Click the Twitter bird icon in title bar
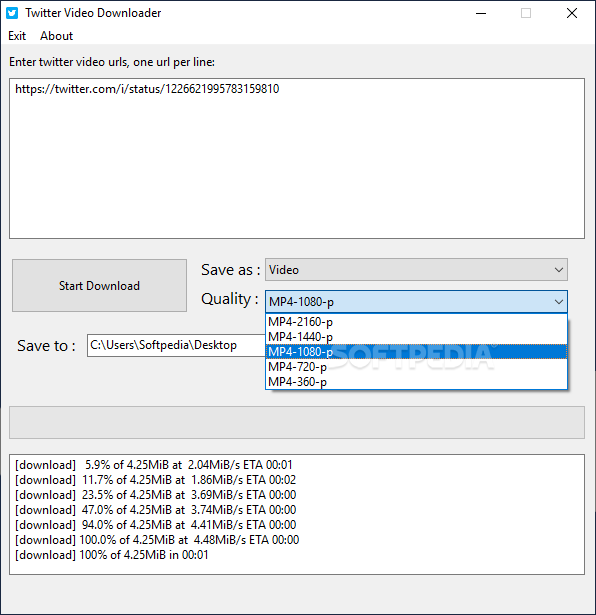 [12, 13]
